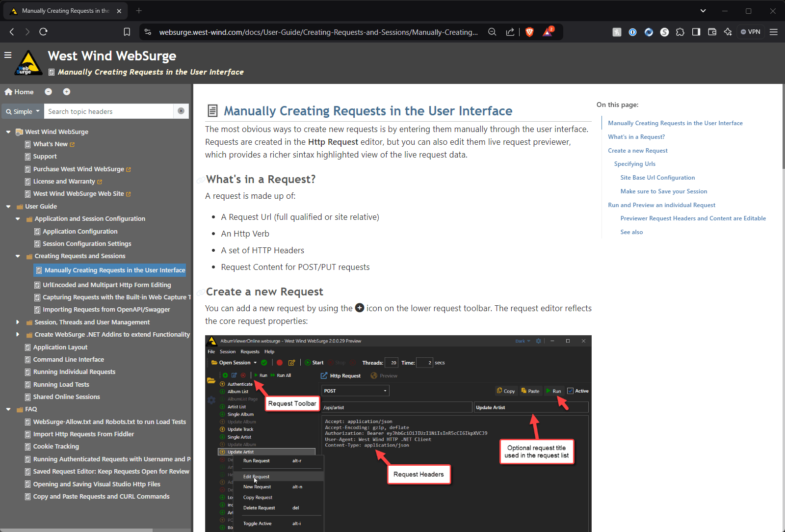
Task: Open zoom magnifier in address bar
Action: point(492,32)
